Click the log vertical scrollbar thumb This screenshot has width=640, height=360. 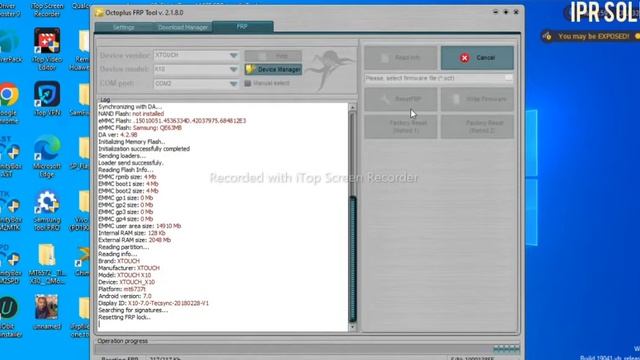point(353,259)
